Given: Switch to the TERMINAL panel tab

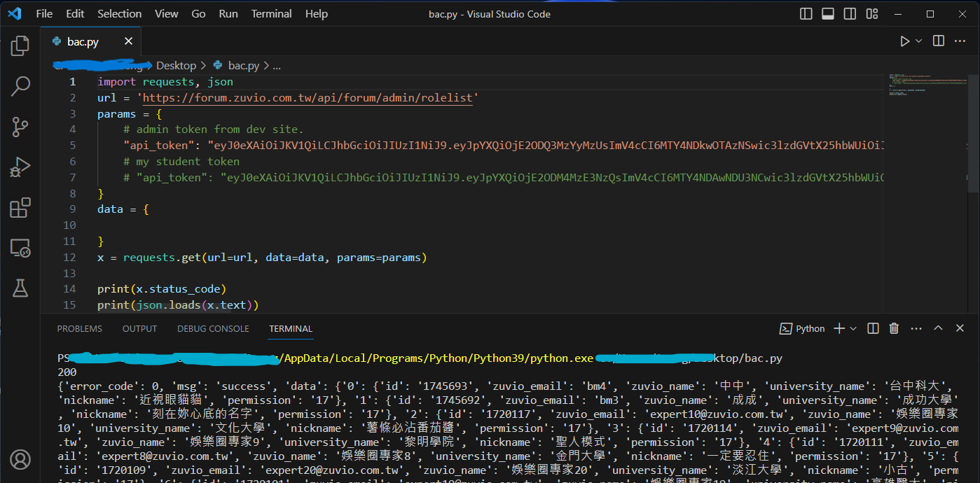Looking at the screenshot, I should (291, 329).
